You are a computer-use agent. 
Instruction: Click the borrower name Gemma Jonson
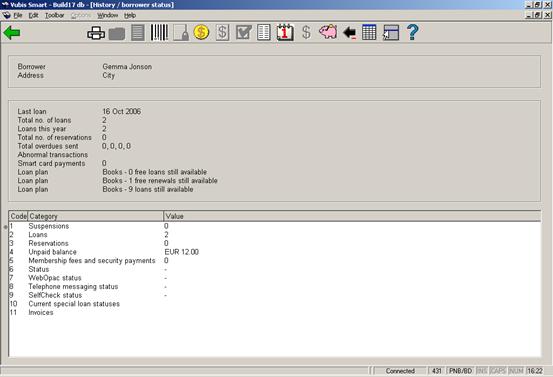[x=127, y=67]
